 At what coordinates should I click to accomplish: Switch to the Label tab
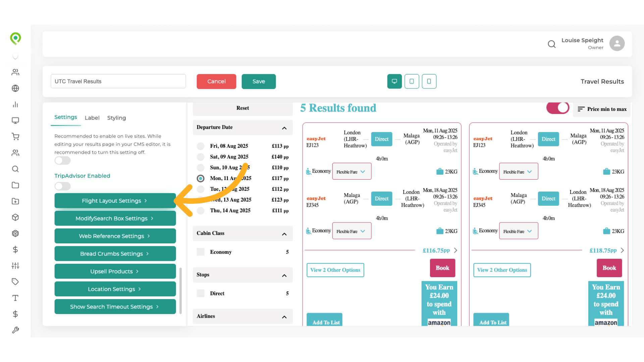(x=92, y=118)
